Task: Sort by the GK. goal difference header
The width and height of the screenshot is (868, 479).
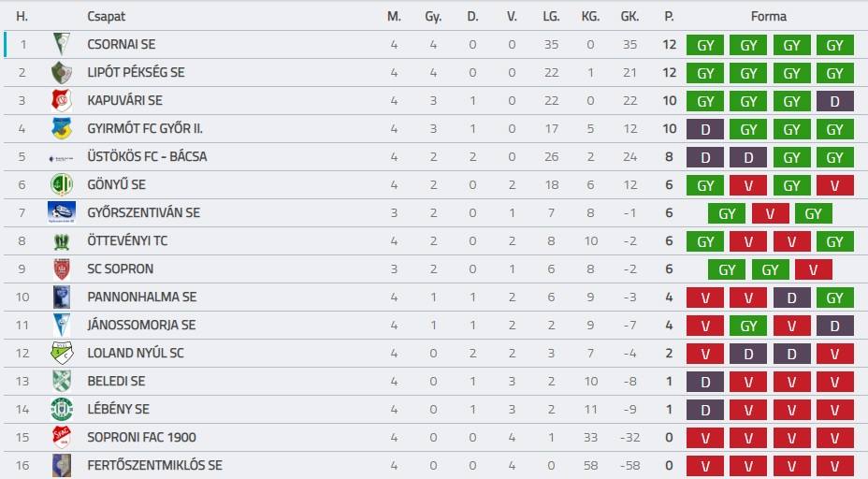Action: coord(629,16)
